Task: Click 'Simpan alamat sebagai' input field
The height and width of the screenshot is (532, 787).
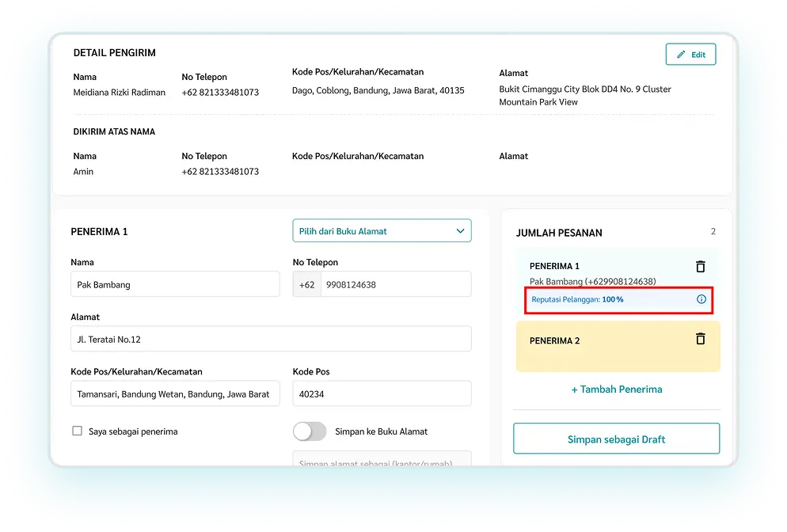Action: click(x=382, y=460)
